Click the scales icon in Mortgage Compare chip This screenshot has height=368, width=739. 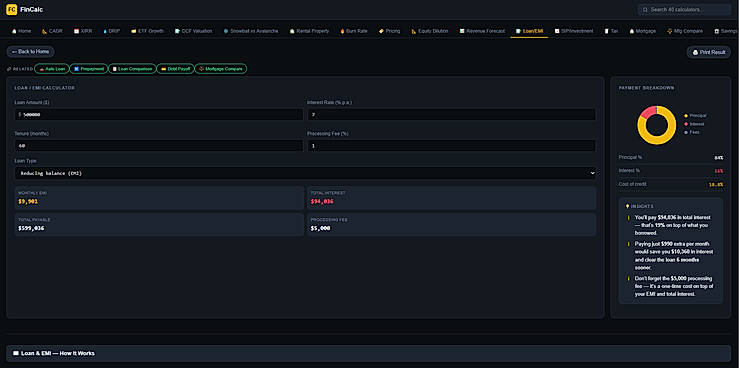[x=201, y=69]
